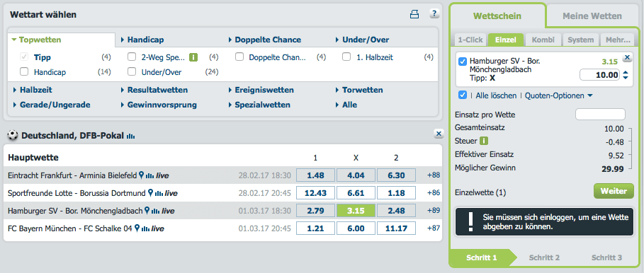
Task: Click statistics bars for Sportfreunde Lotte match
Action: pos(159,193)
